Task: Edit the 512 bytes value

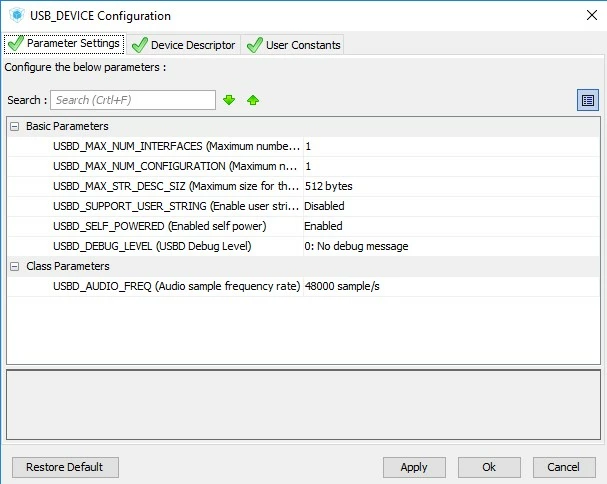Action: pyautogui.click(x=451, y=186)
